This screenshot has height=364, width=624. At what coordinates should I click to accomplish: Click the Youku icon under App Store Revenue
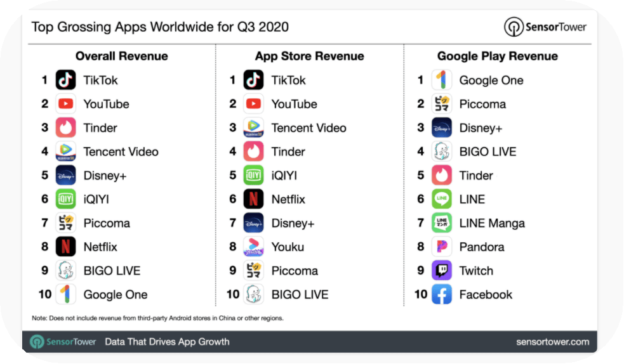click(x=253, y=247)
